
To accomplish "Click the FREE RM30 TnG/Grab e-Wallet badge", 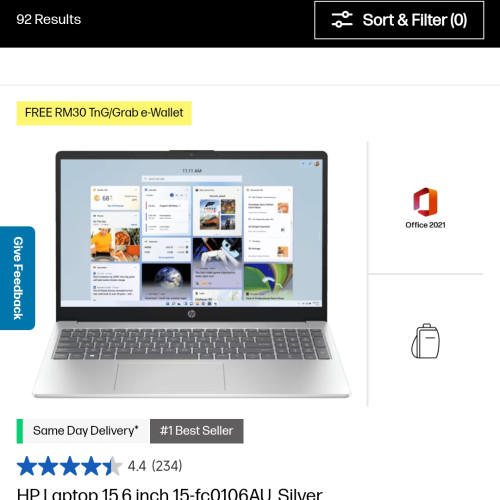I will pyautogui.click(x=104, y=113).
